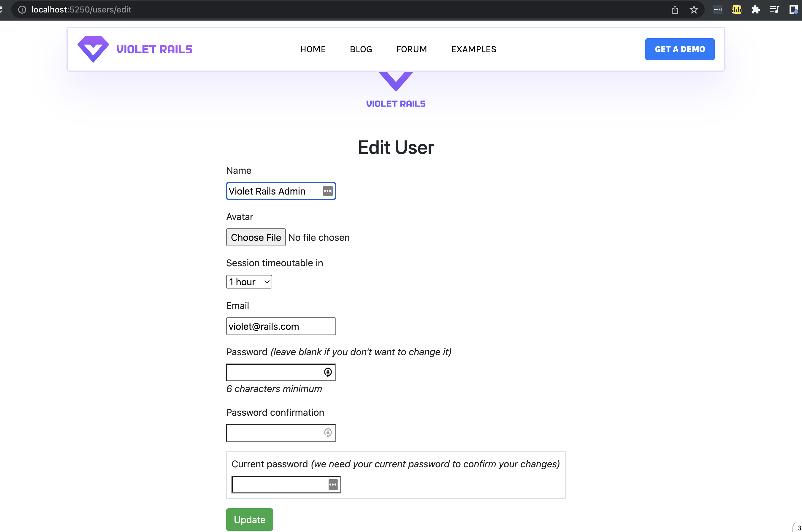Screen dimensions: 802x532
Task: Click the share page icon
Action: point(675,9)
